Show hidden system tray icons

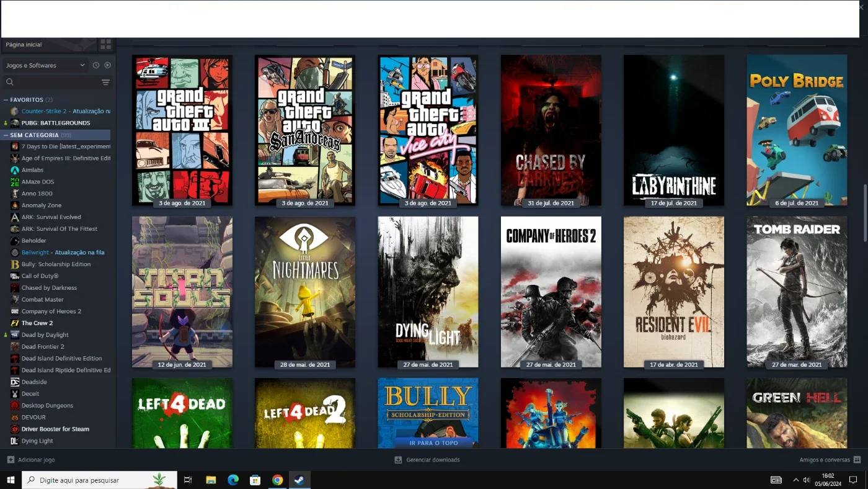tap(795, 480)
